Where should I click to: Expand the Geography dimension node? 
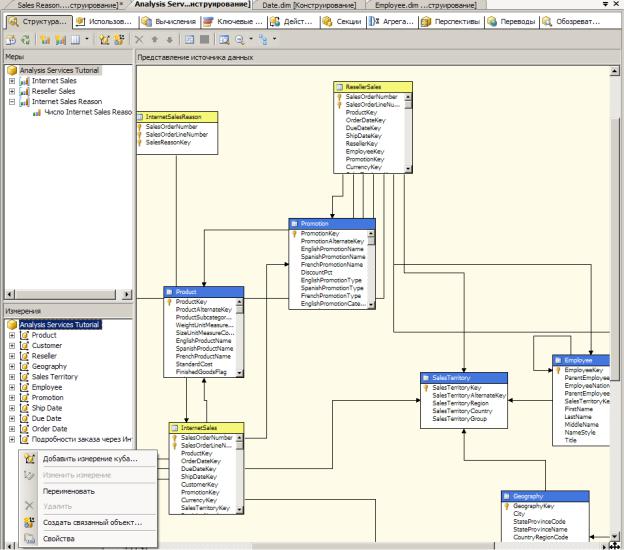(x=12, y=366)
